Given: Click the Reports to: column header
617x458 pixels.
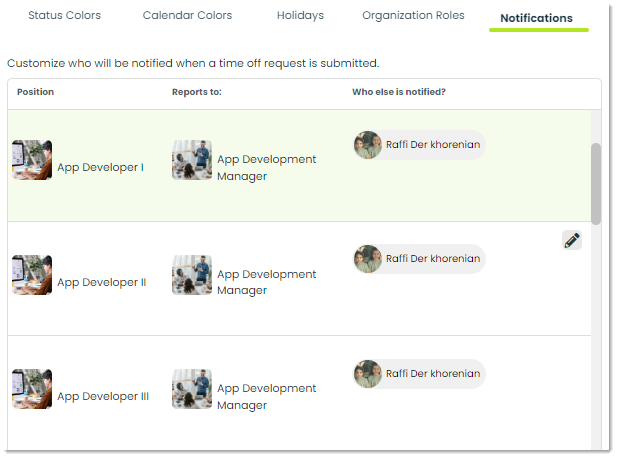Looking at the screenshot, I should click(197, 92).
